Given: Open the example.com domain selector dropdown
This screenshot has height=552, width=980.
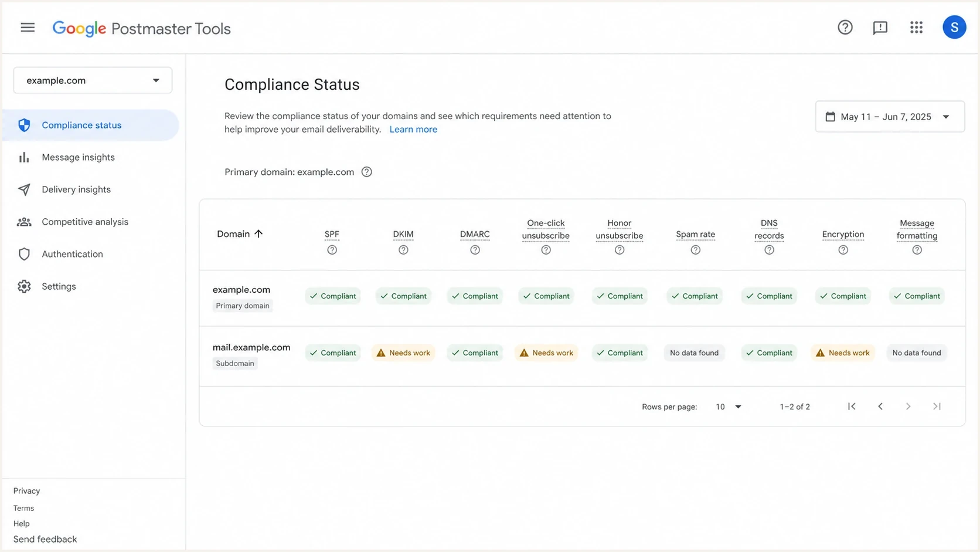Looking at the screenshot, I should 93,80.
